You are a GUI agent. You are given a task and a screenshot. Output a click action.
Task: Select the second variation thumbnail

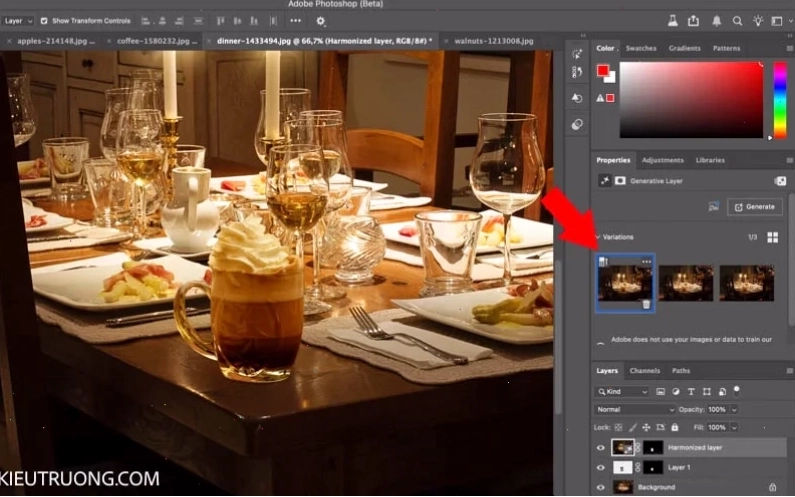pyautogui.click(x=685, y=283)
